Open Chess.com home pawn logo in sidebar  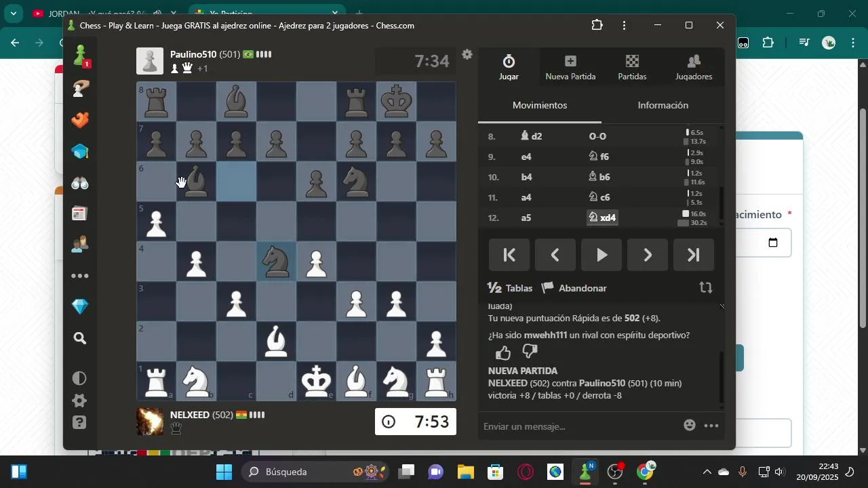(x=80, y=54)
